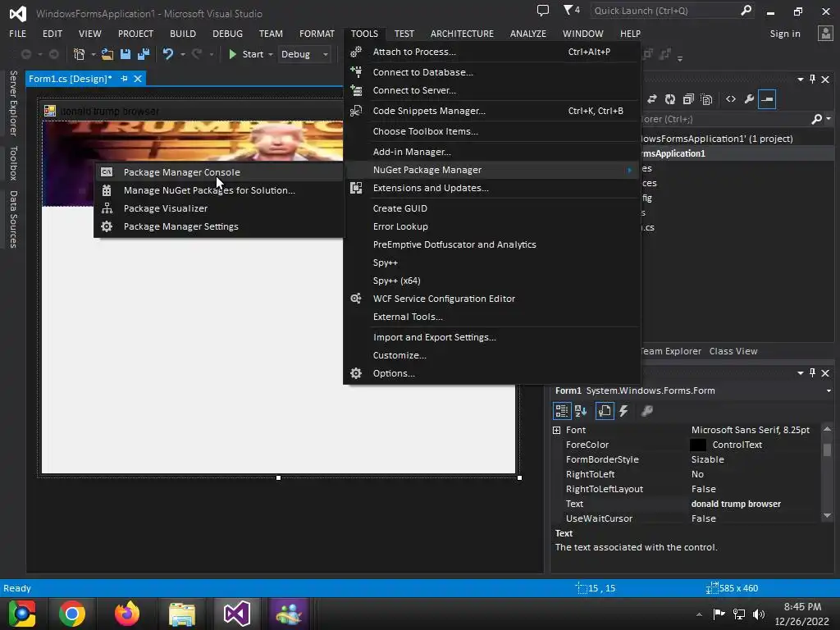
Task: Close the Form1.cs [Design] tab
Action: pyautogui.click(x=138, y=79)
